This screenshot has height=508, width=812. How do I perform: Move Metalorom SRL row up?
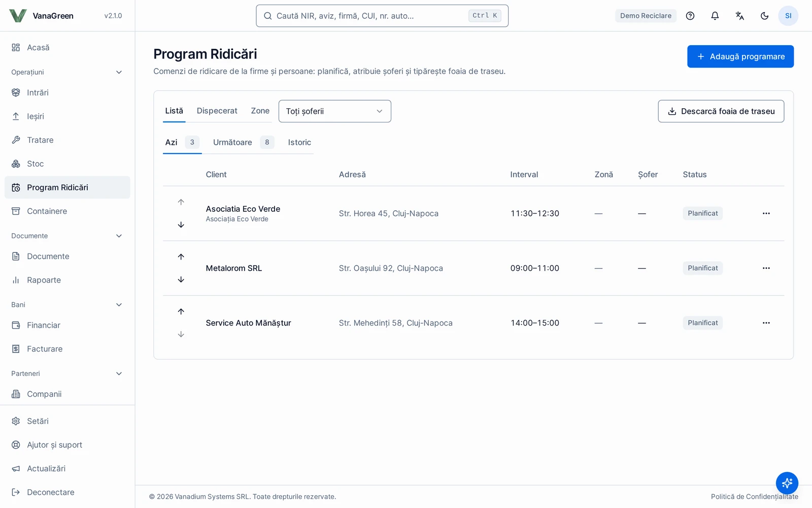(x=181, y=257)
